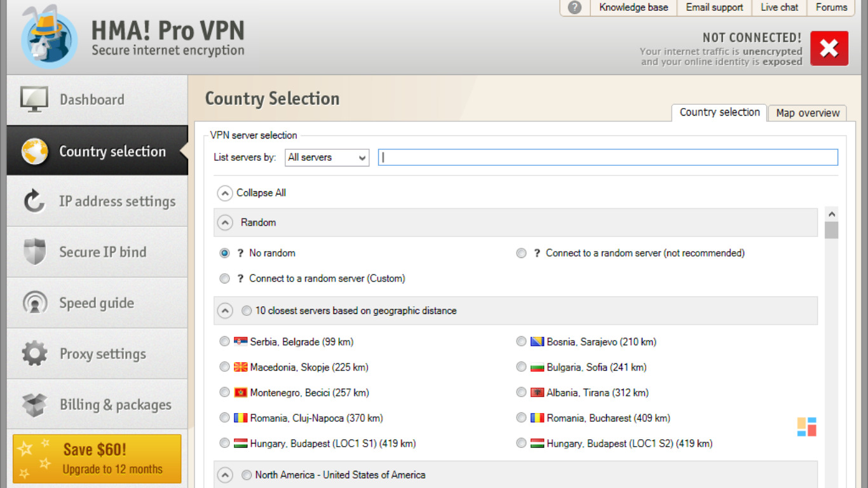Screen dimensions: 868x488
Task: Click the red disconnected X status icon
Action: coord(829,48)
